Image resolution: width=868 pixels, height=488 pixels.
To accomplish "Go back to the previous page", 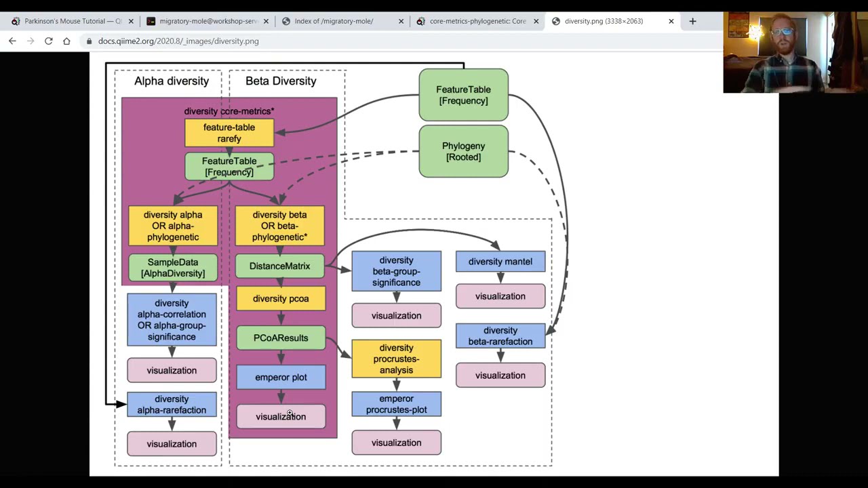I will coord(12,41).
